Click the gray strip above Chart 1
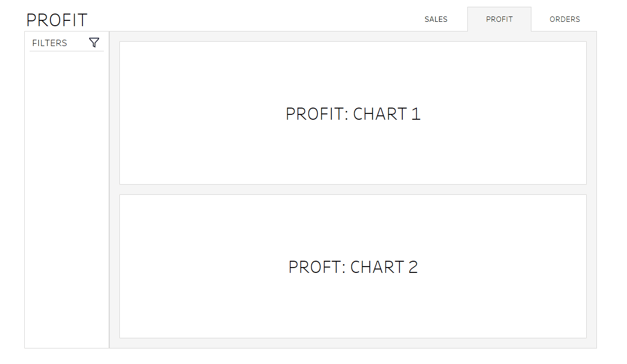Image resolution: width=627 pixels, height=364 pixels. coord(353,36)
